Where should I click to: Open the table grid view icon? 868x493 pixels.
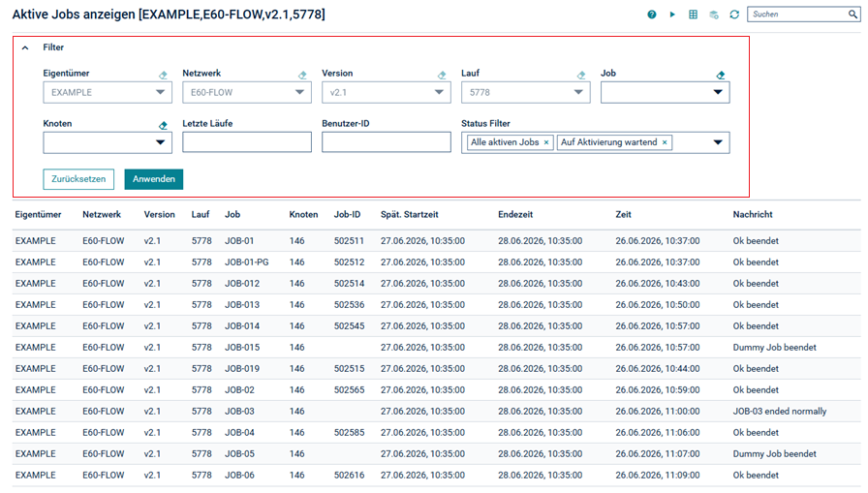pos(693,15)
